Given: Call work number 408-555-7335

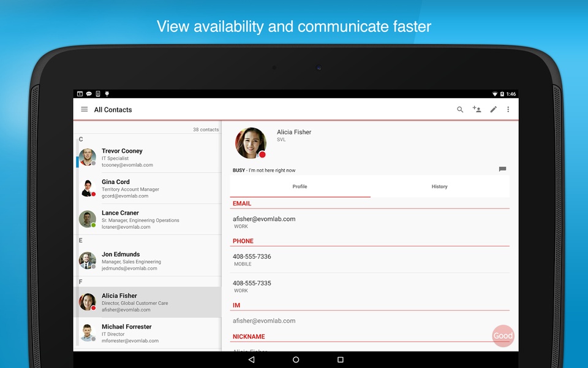Looking at the screenshot, I should click(252, 283).
